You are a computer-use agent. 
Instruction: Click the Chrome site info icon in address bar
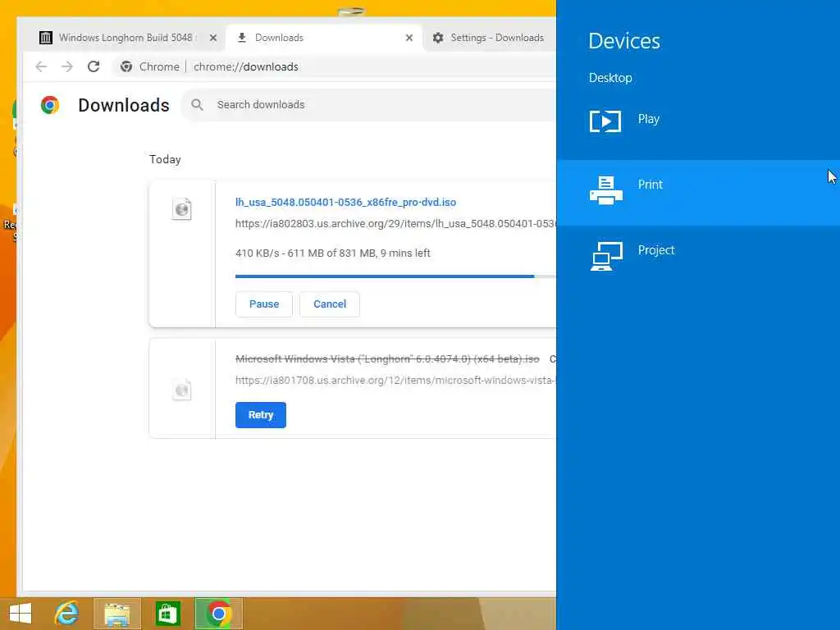[x=126, y=66]
